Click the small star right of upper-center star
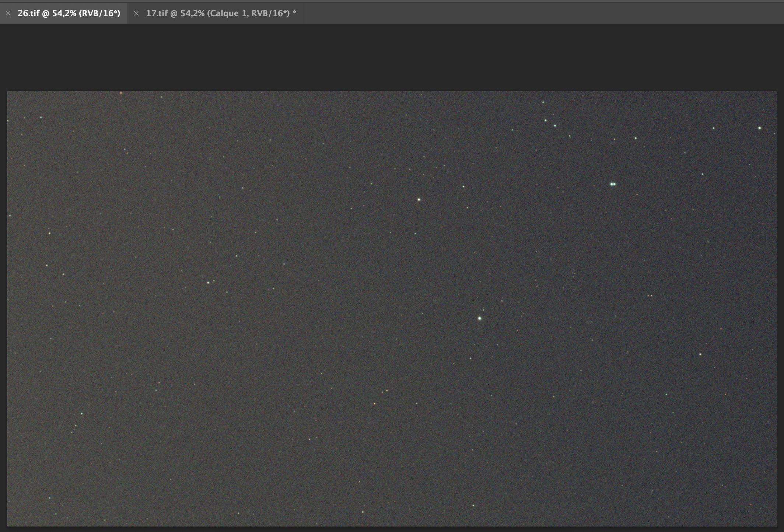This screenshot has width=784, height=532. (x=463, y=187)
